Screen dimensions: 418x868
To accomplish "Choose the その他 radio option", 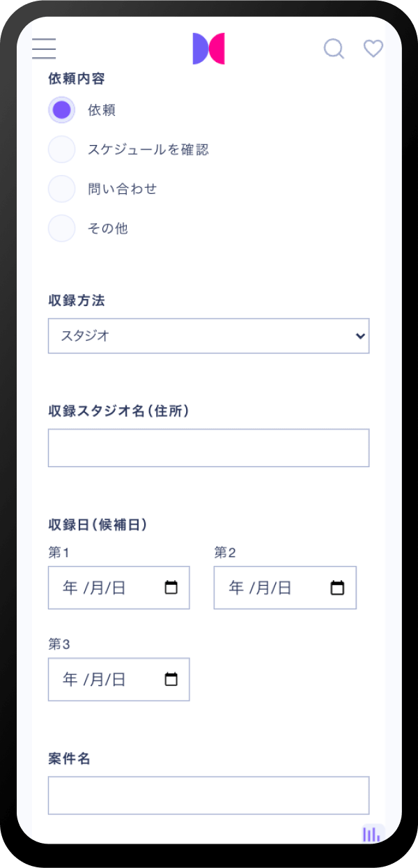I will [61, 229].
